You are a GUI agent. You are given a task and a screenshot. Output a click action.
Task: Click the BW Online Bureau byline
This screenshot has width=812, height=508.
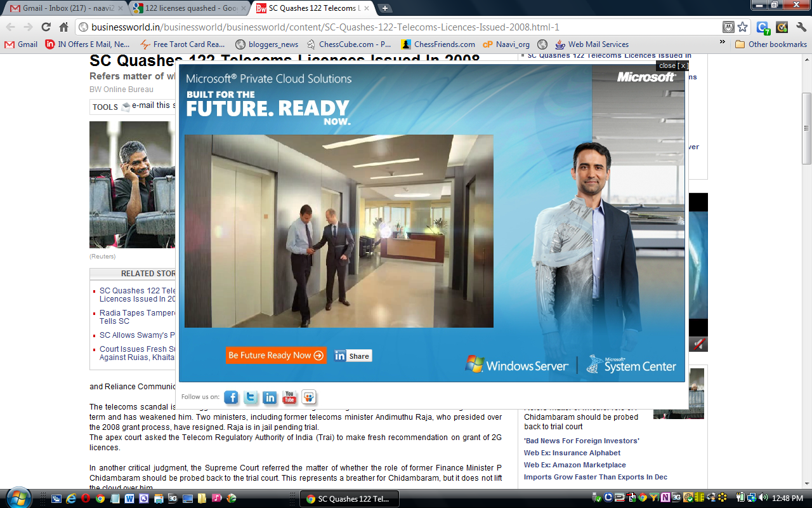[x=121, y=90]
